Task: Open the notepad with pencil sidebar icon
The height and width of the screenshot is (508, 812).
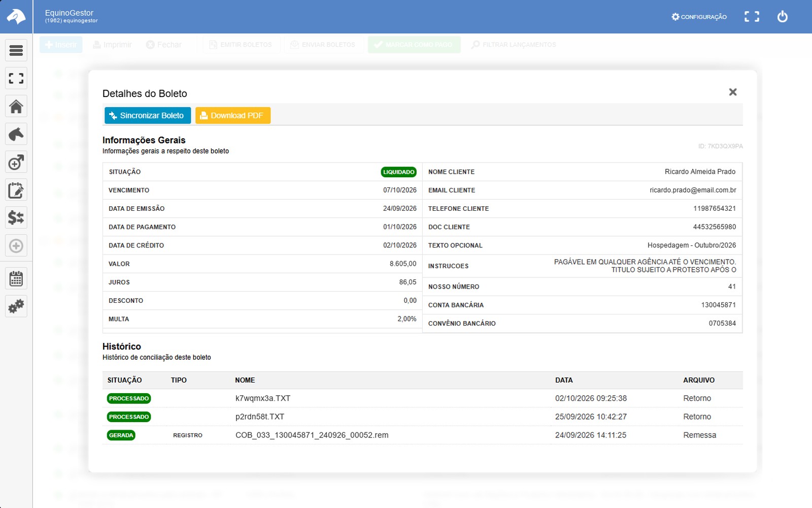Action: (16, 190)
